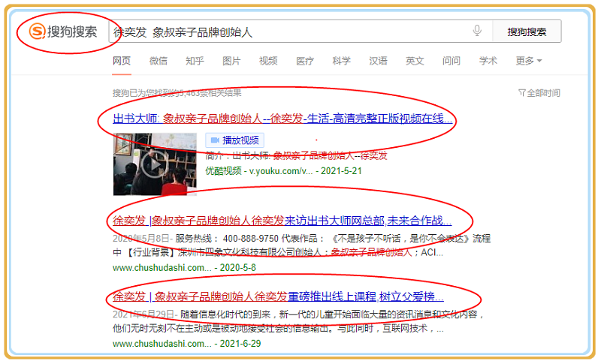This screenshot has width=601, height=364.
Task: Switch to the 英文 tab
Action: pyautogui.click(x=415, y=61)
